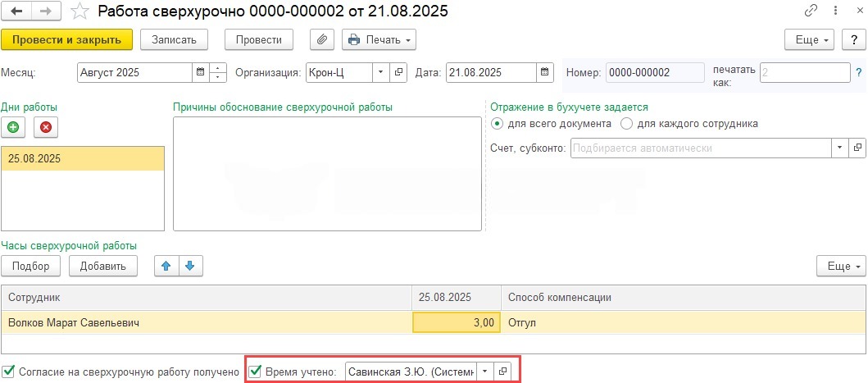This screenshot has height=383, width=868.
Task: Open attached files via paperclip icon
Action: pos(321,39)
